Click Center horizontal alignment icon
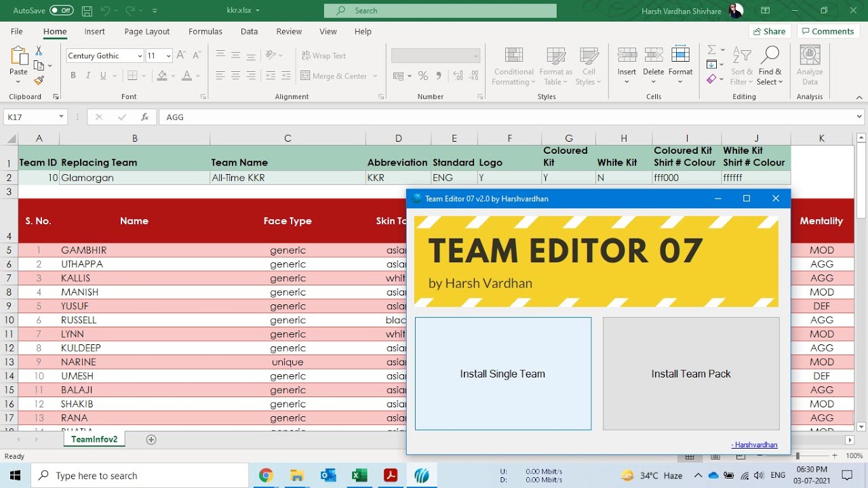 [x=235, y=76]
